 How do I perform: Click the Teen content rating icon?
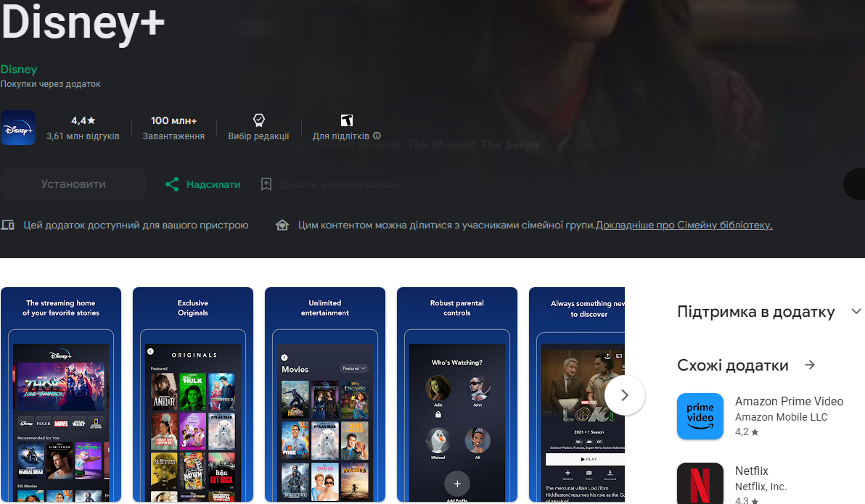(346, 120)
